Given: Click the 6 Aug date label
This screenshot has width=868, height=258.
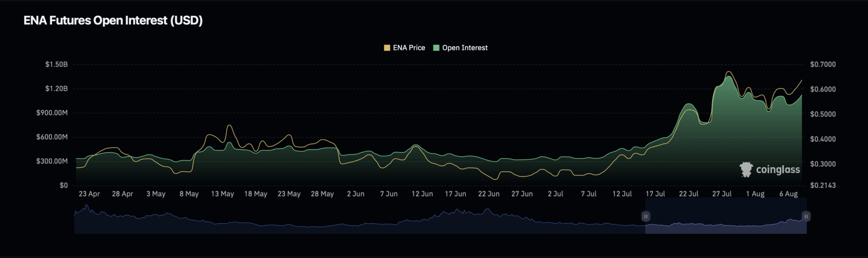Looking at the screenshot, I should click(788, 194).
